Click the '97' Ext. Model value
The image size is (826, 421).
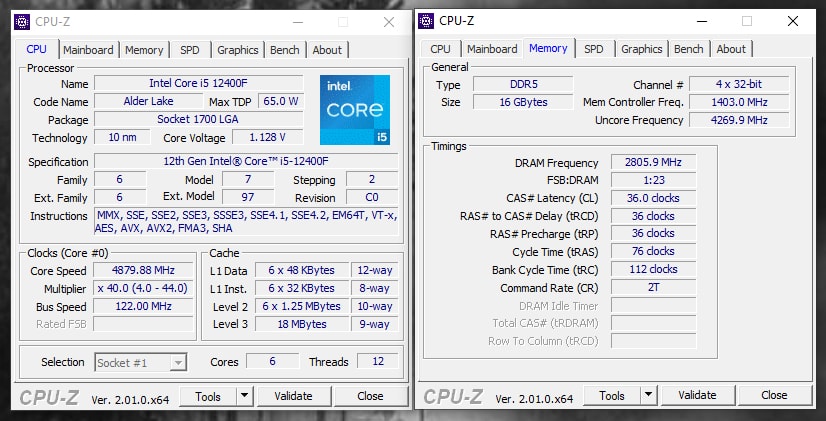[248, 197]
